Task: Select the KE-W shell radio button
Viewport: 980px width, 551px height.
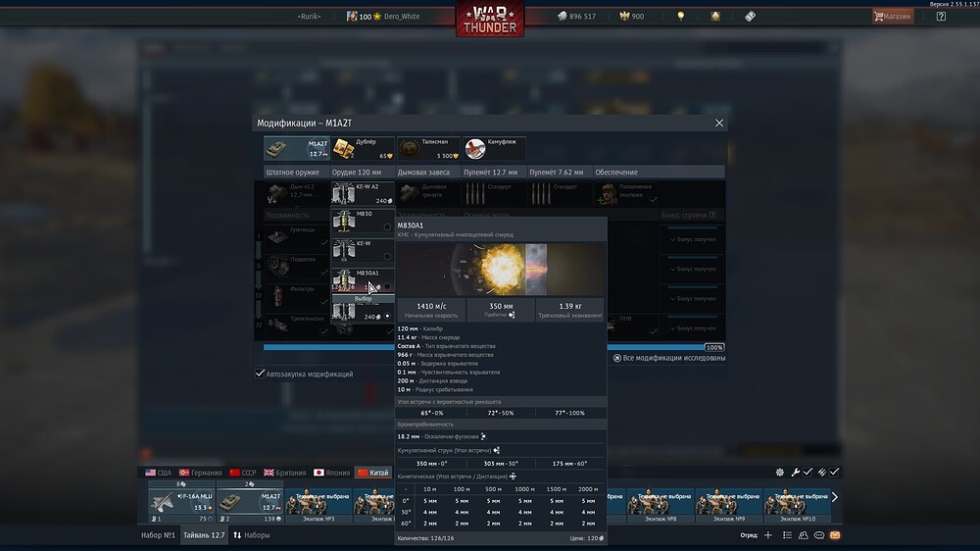Action: [x=387, y=257]
